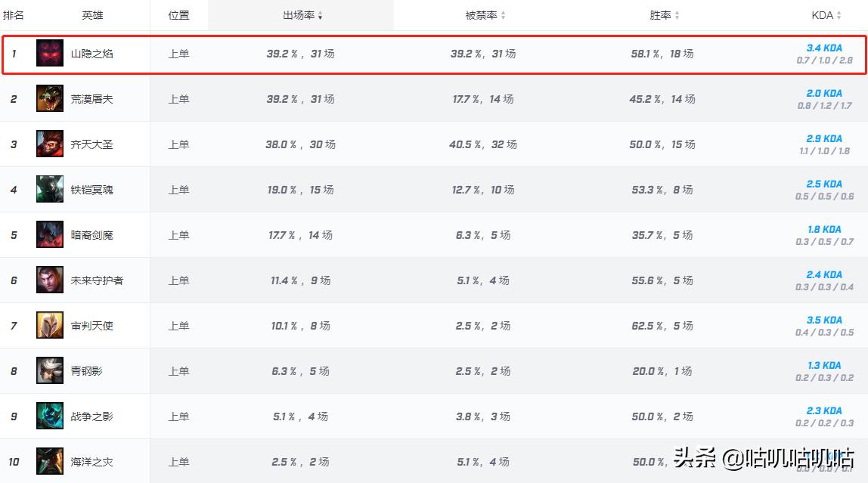The height and width of the screenshot is (483, 868).
Task: Open the 山隐之焰 hero name link
Action: pyautogui.click(x=92, y=54)
